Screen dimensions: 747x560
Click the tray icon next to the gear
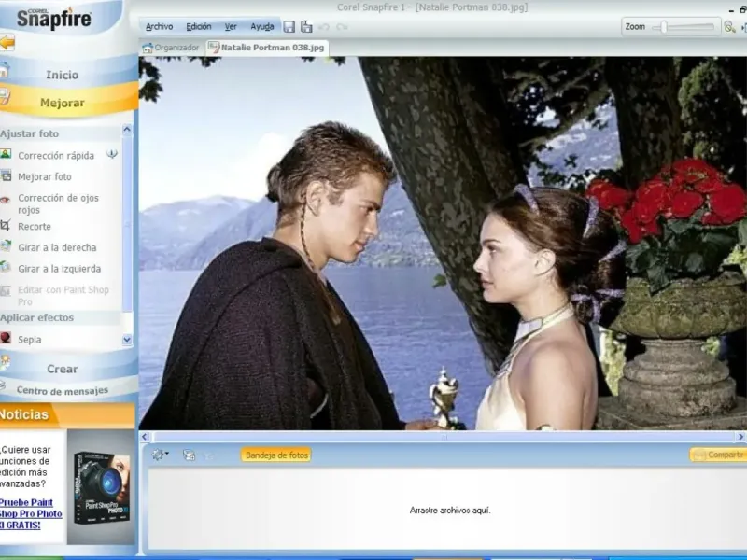pos(189,455)
